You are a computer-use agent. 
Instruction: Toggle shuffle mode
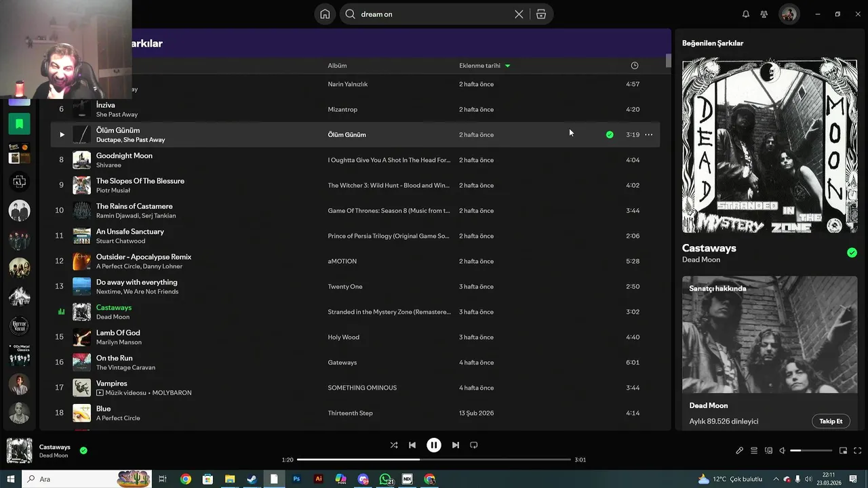(394, 445)
